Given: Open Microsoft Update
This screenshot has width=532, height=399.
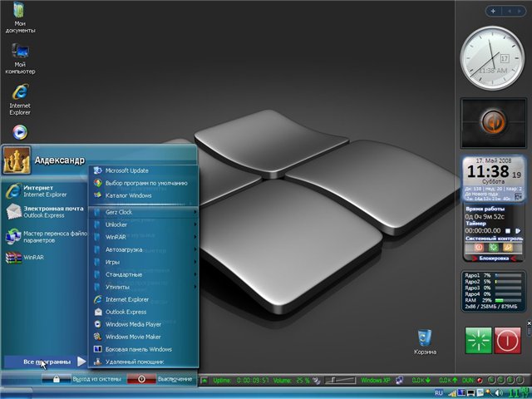Looking at the screenshot, I should (x=143, y=170).
